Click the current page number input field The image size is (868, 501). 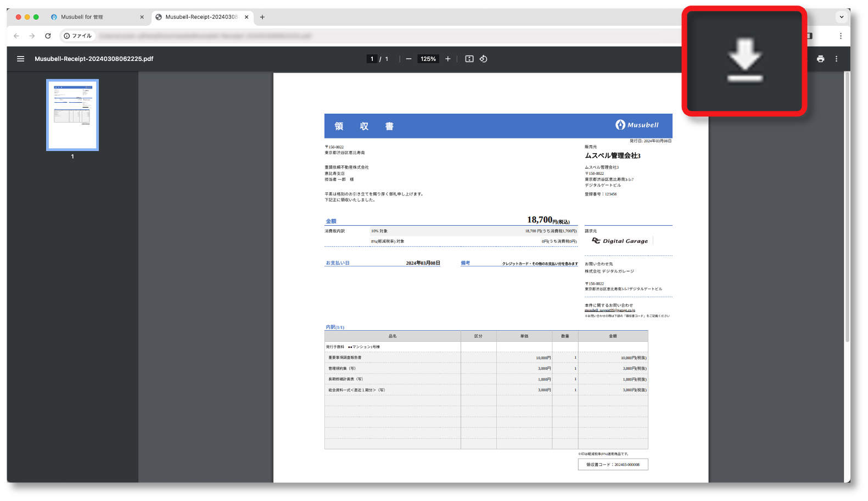point(372,59)
